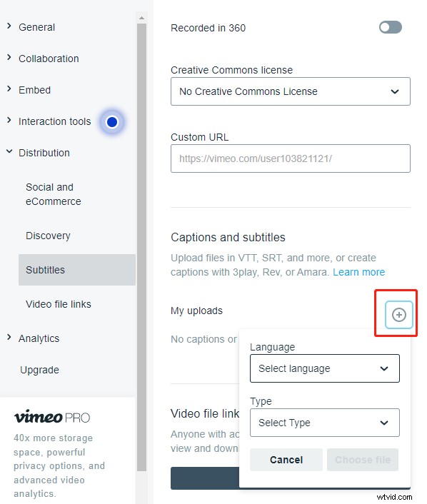Follow the Learn more link
The image size is (427, 504).
point(359,272)
